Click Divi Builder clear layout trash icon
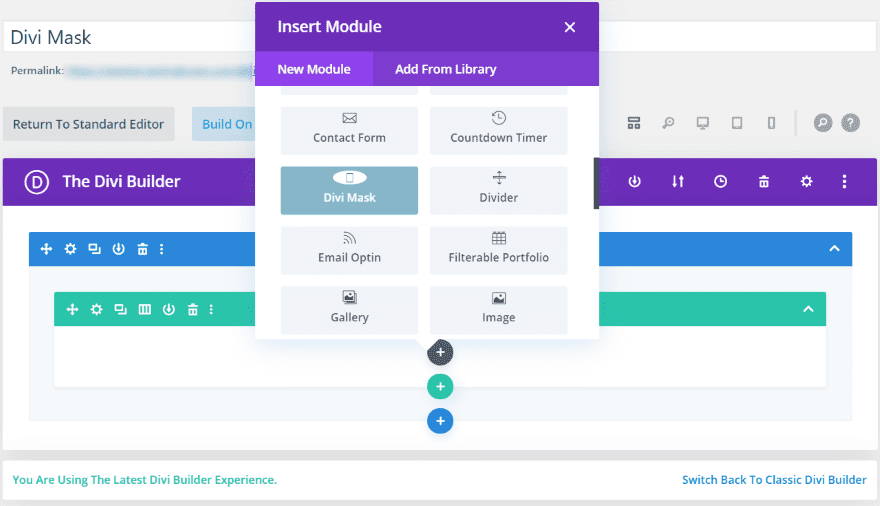 click(764, 181)
